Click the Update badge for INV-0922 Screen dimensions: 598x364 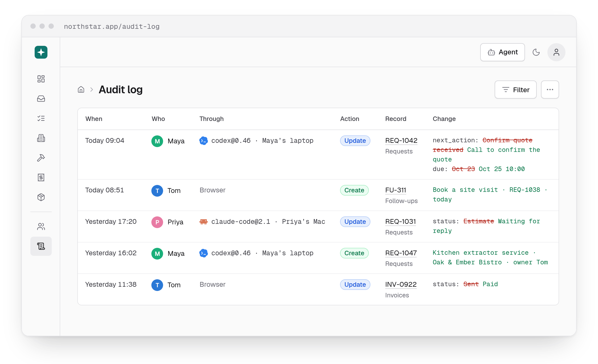[x=355, y=285]
